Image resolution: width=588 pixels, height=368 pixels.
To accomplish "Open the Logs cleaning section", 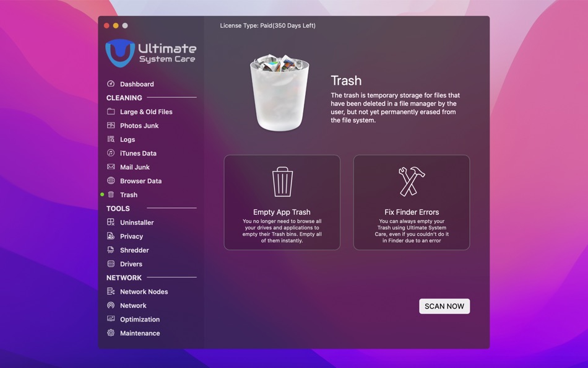I will coord(128,139).
